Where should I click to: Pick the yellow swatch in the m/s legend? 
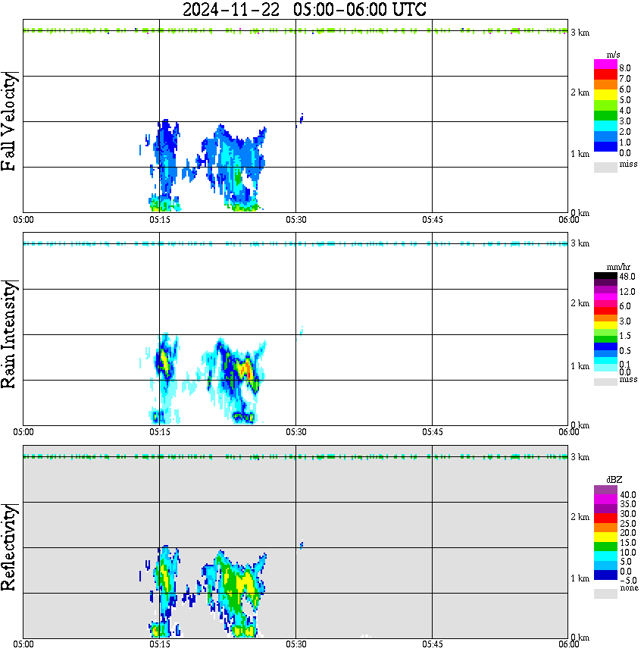pos(605,95)
